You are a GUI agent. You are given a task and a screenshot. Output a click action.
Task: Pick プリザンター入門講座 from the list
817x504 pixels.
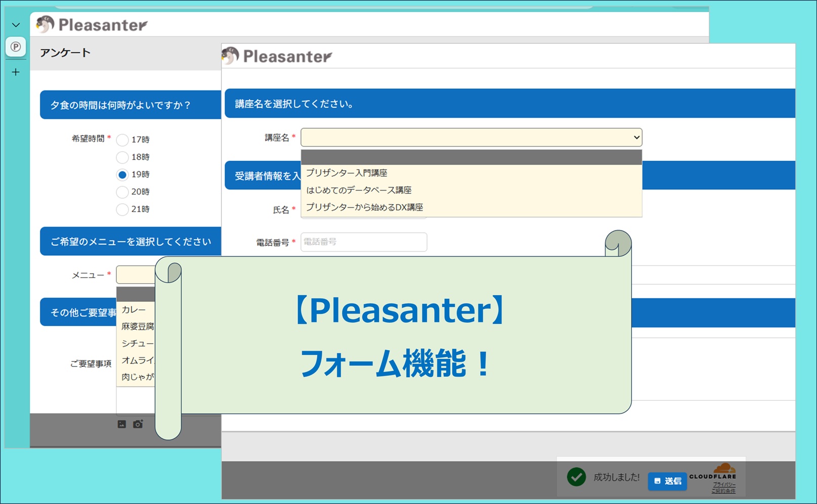point(347,173)
